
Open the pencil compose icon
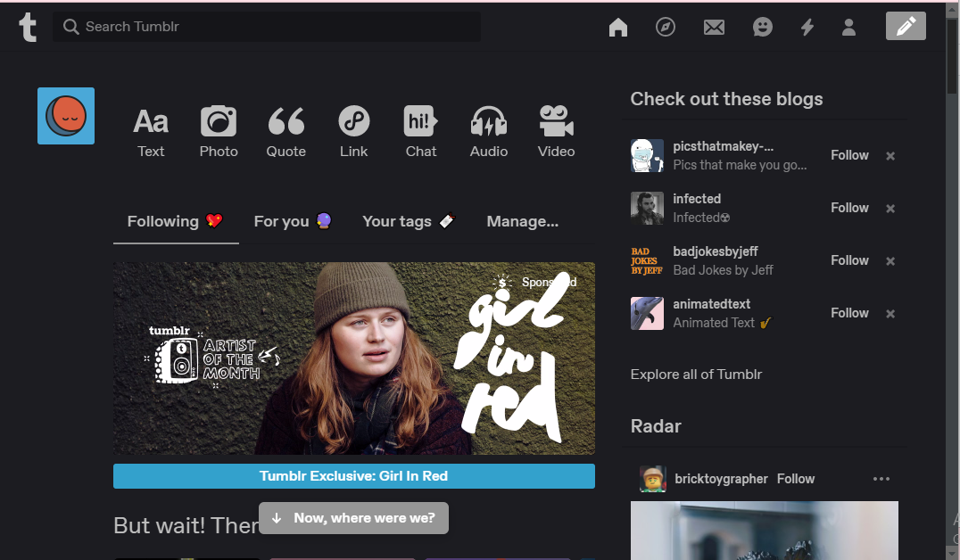[906, 27]
